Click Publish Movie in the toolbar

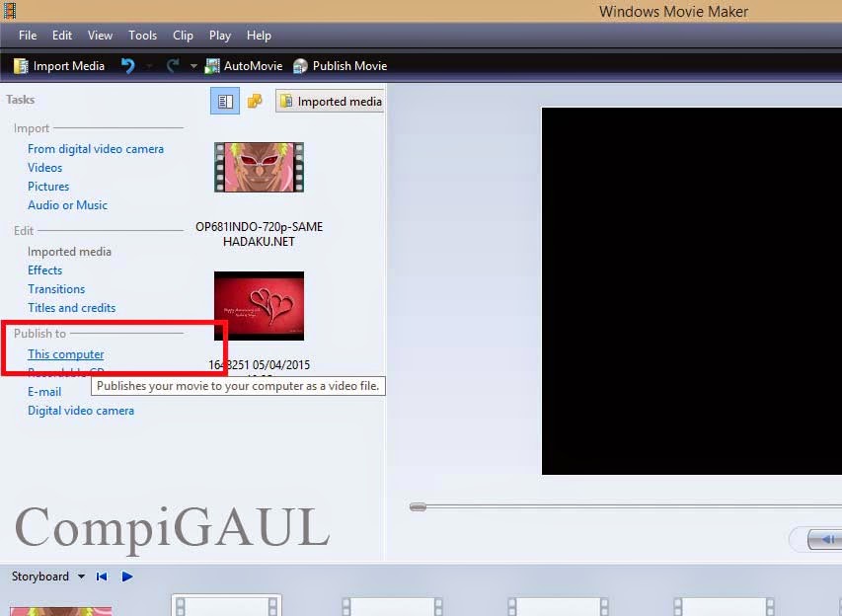[341, 66]
